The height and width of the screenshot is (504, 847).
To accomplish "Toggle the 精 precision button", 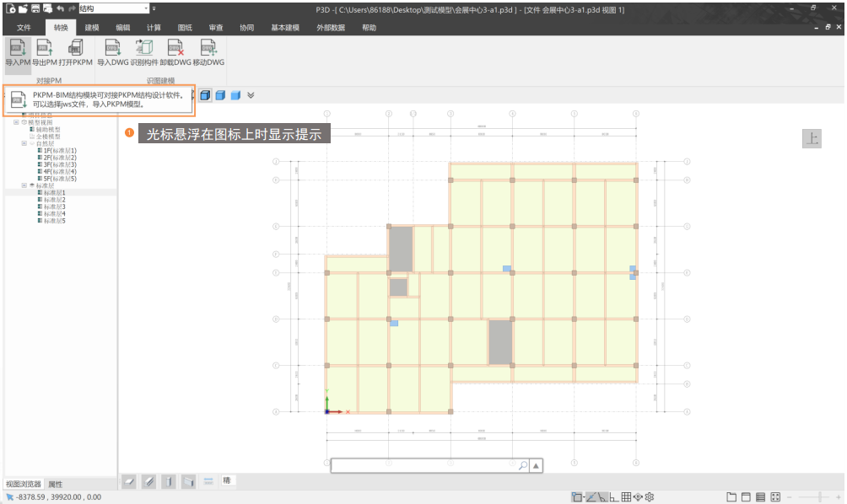I will coord(227,480).
